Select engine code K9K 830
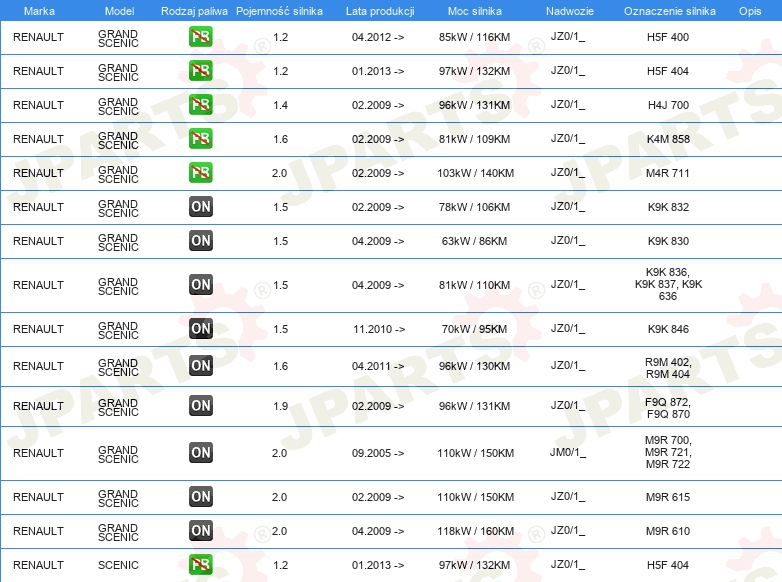 tap(668, 241)
